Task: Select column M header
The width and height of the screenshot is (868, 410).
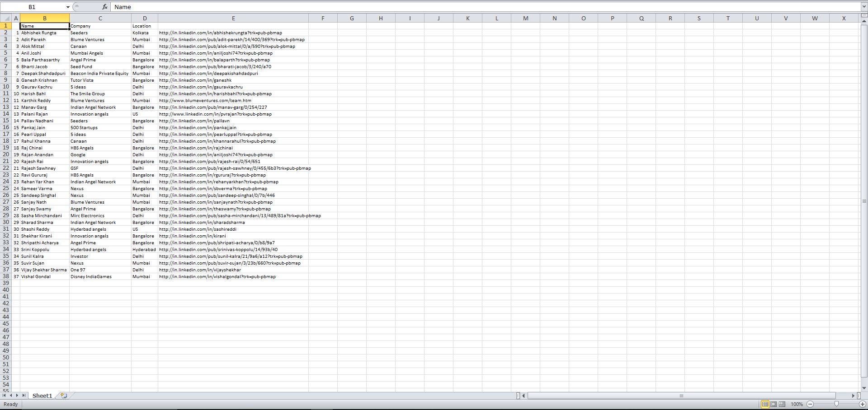Action: [525, 19]
